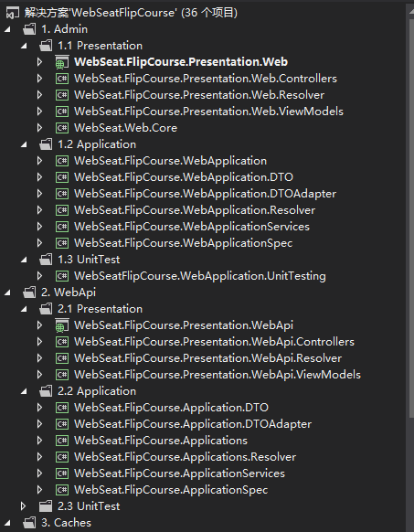Select WebSeat.FlipCourse.ApplicationServices project
This screenshot has height=532, width=414.
pos(179,473)
